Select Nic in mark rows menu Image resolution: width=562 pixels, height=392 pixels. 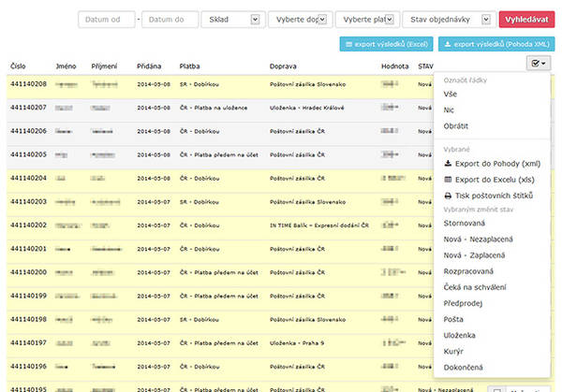(449, 109)
